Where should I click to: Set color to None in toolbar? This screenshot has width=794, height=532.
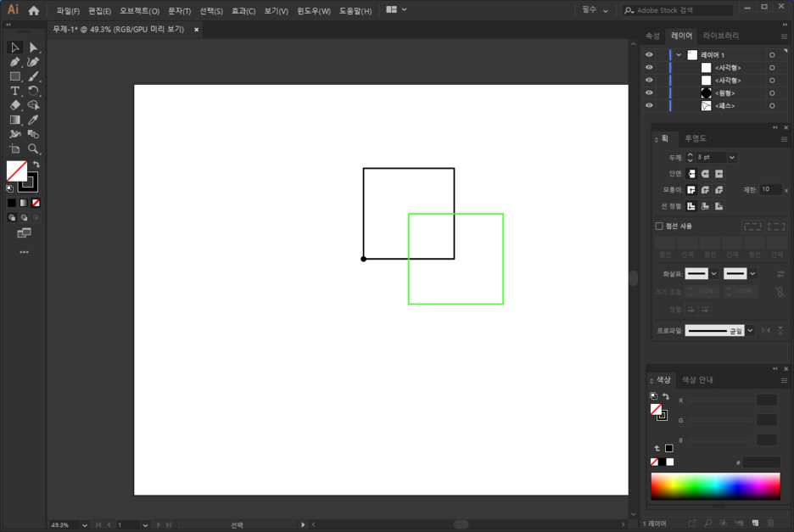tap(36, 203)
